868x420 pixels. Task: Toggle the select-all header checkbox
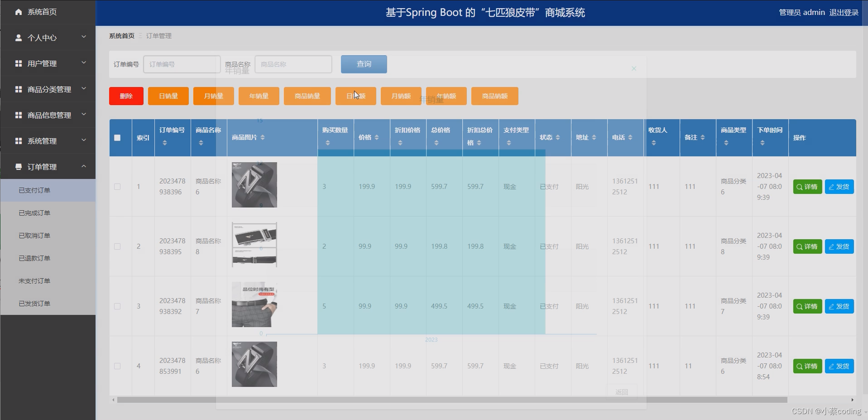(117, 138)
